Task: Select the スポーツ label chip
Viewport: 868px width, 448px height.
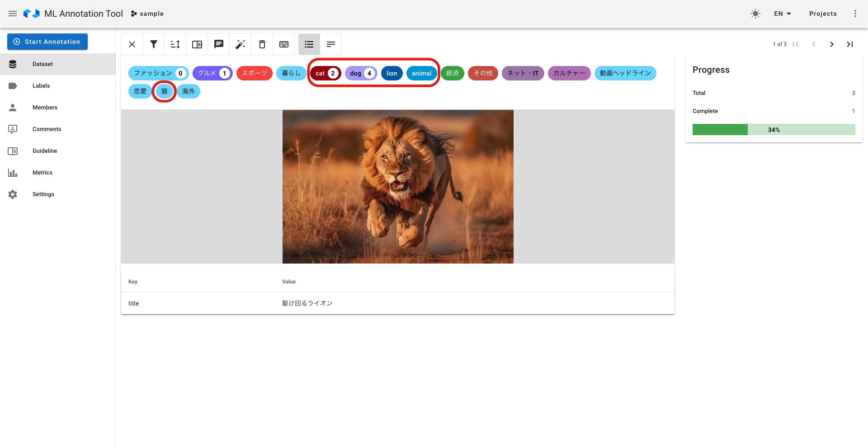Action: (x=255, y=73)
